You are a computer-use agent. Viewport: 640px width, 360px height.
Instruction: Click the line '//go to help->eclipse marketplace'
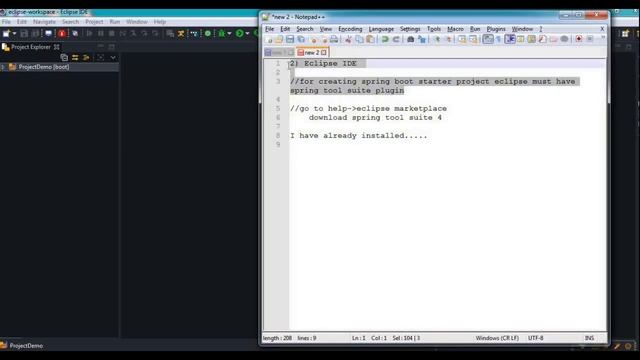(368, 109)
